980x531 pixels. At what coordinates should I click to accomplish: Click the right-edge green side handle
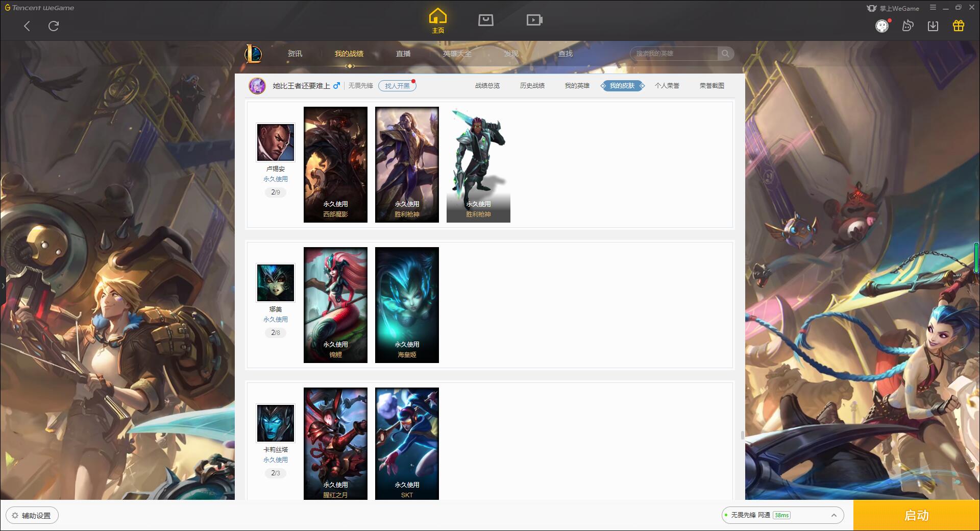tap(977, 258)
